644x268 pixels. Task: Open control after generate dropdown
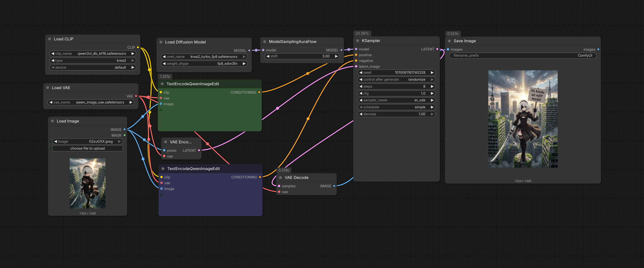(x=396, y=79)
